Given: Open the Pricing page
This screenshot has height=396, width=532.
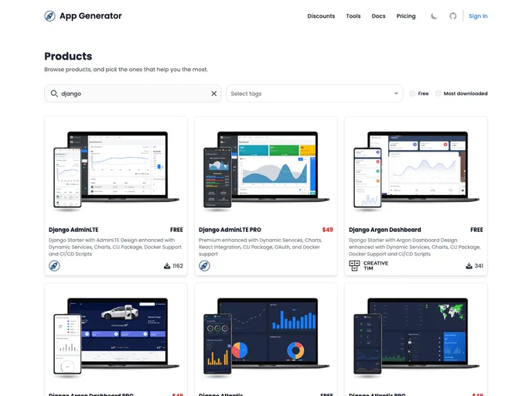Looking at the screenshot, I should tap(406, 16).
